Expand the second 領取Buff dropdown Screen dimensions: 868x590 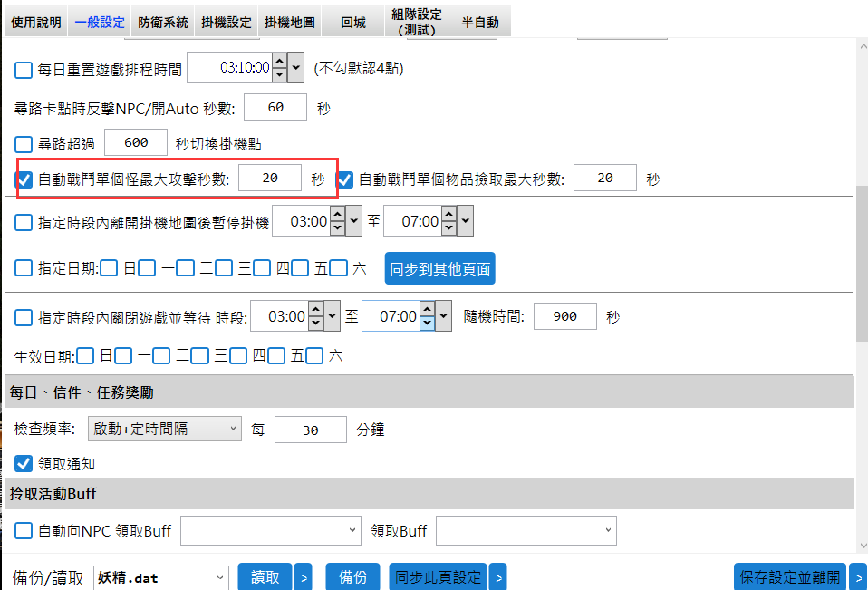click(x=526, y=530)
